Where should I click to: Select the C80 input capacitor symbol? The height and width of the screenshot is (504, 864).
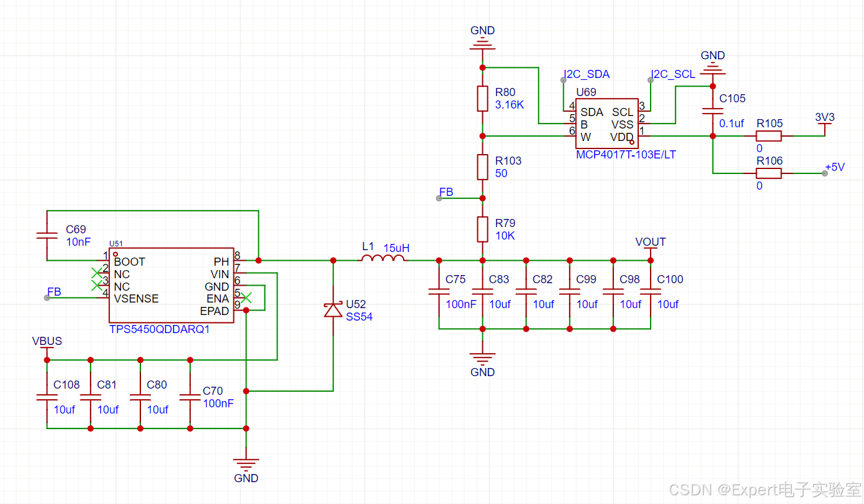140,397
